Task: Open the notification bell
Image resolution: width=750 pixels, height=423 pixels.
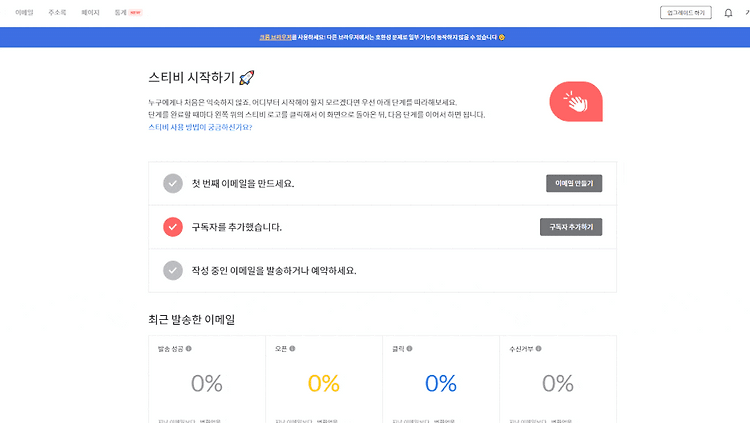Action: [x=728, y=13]
